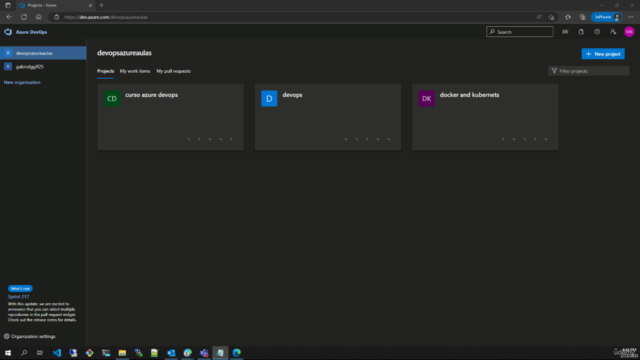Click the D avatar of devops project
Viewport: 640px width, 360px height.
click(269, 98)
